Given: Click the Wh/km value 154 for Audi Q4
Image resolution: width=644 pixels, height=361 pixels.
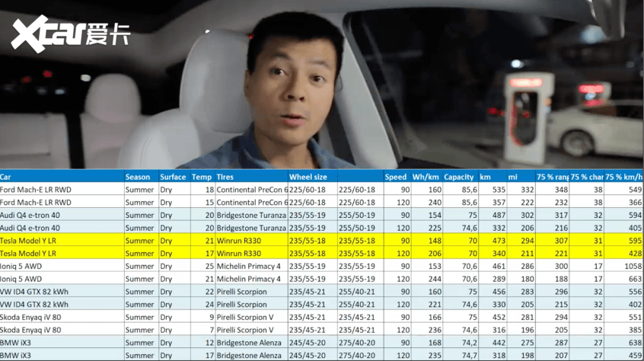Looking at the screenshot, I should (x=435, y=216).
